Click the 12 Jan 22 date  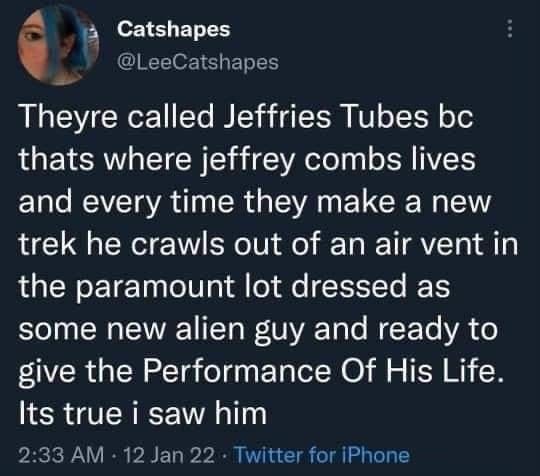pos(168,455)
